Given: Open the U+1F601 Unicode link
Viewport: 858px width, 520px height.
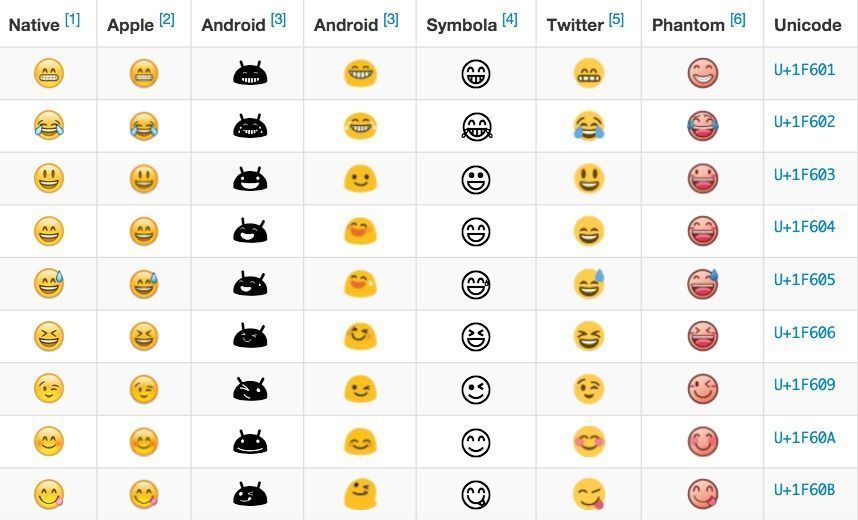Looking at the screenshot, I should pos(804,70).
